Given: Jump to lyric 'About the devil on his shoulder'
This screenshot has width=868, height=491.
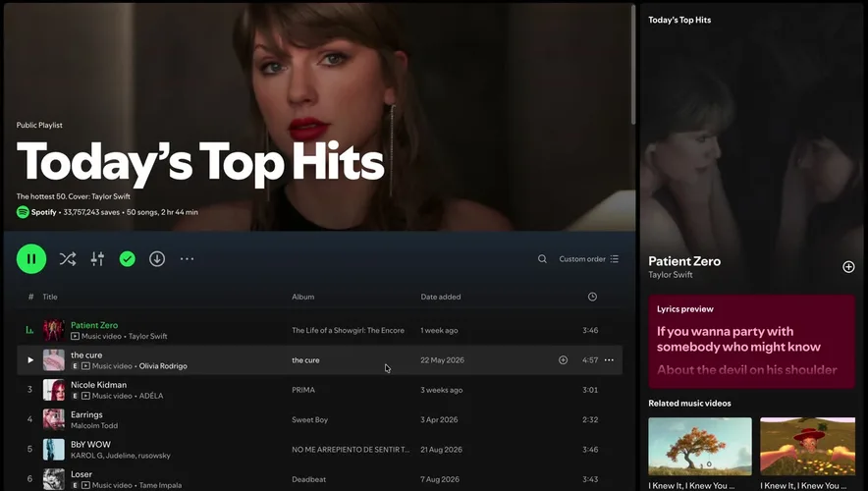Looking at the screenshot, I should click(x=747, y=370).
